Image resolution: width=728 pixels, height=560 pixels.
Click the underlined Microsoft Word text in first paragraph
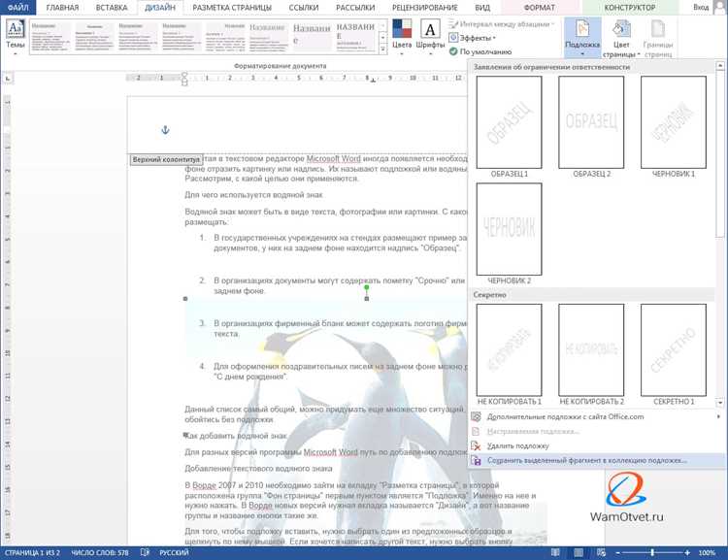coord(333,158)
